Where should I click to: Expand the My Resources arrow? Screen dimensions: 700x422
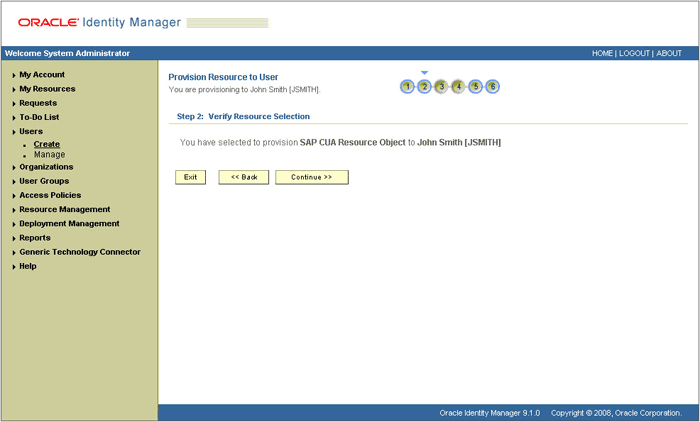14,90
